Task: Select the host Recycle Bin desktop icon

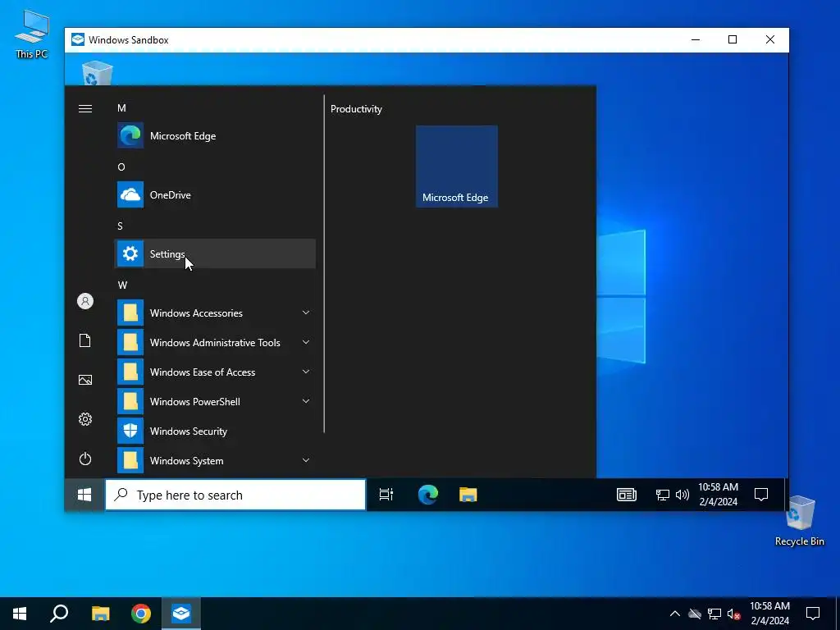Action: [x=799, y=521]
